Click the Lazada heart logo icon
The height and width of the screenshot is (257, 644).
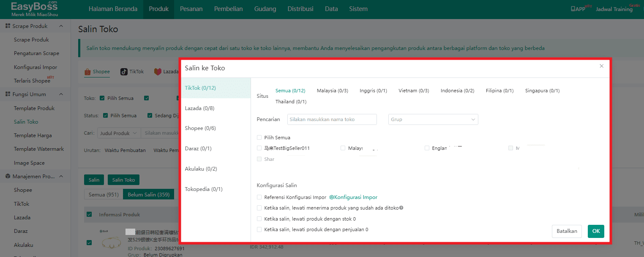coord(158,72)
